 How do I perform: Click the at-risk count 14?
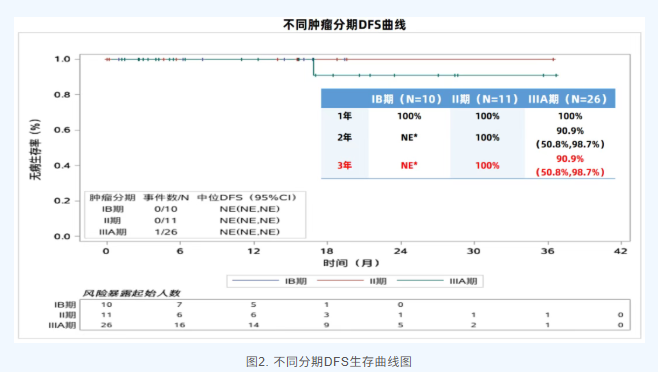click(x=253, y=325)
